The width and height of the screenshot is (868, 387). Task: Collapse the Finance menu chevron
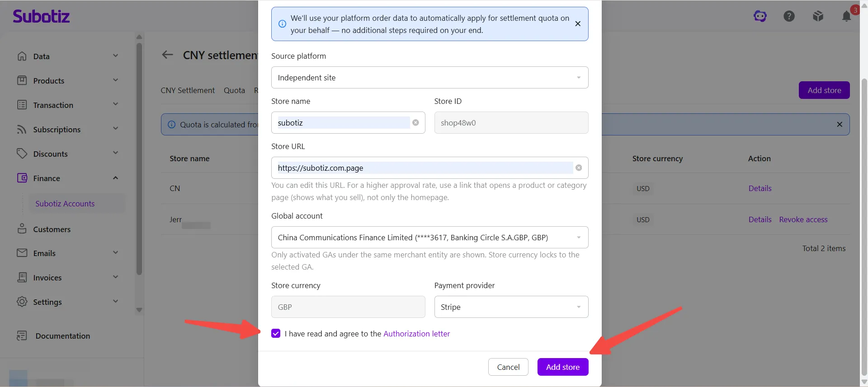click(115, 177)
